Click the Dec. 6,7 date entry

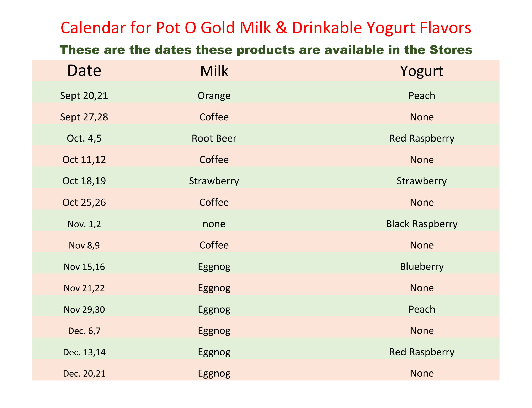pyautogui.click(x=84, y=331)
